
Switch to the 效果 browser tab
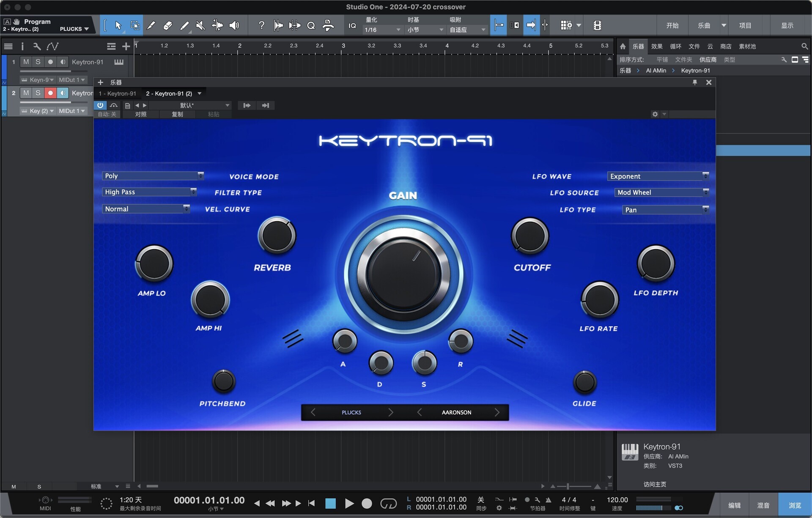click(656, 47)
